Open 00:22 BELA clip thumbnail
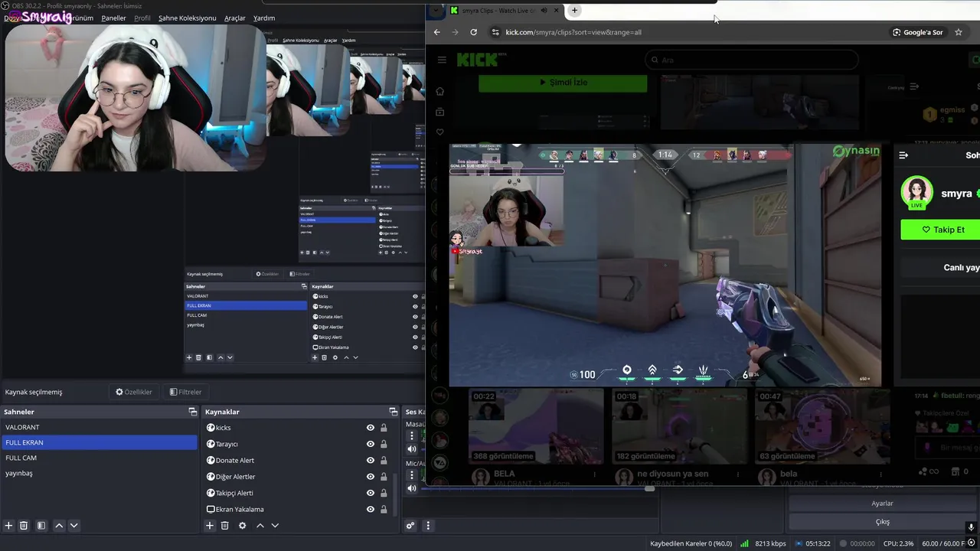This screenshot has width=980, height=551. 535,425
